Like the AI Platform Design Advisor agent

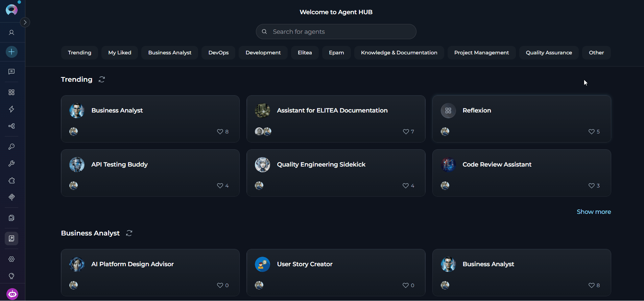point(220,285)
